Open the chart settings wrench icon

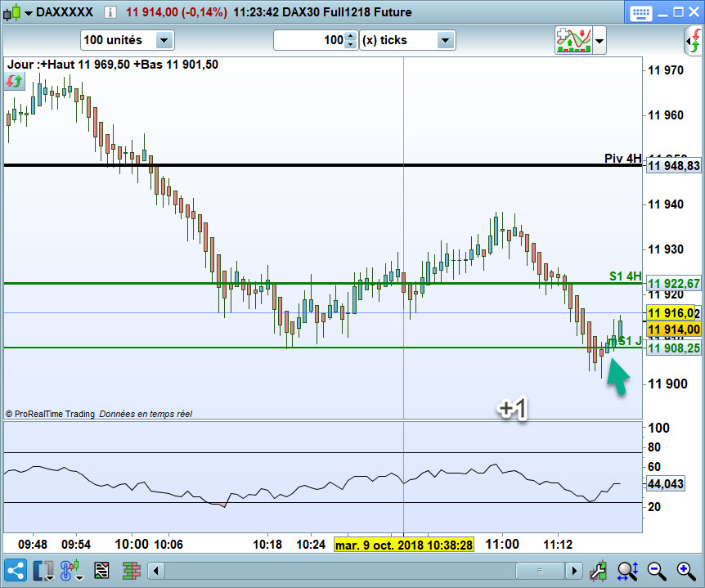coord(599,571)
